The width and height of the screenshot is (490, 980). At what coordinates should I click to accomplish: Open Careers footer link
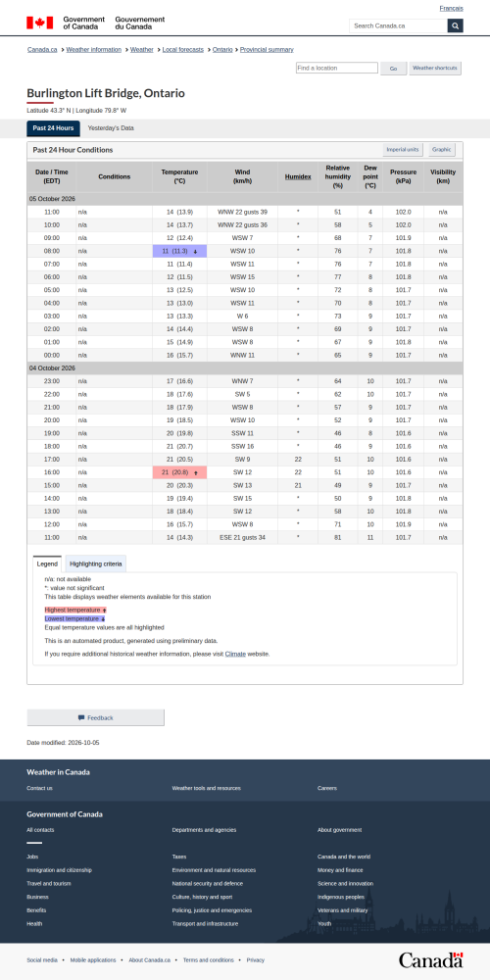click(327, 788)
